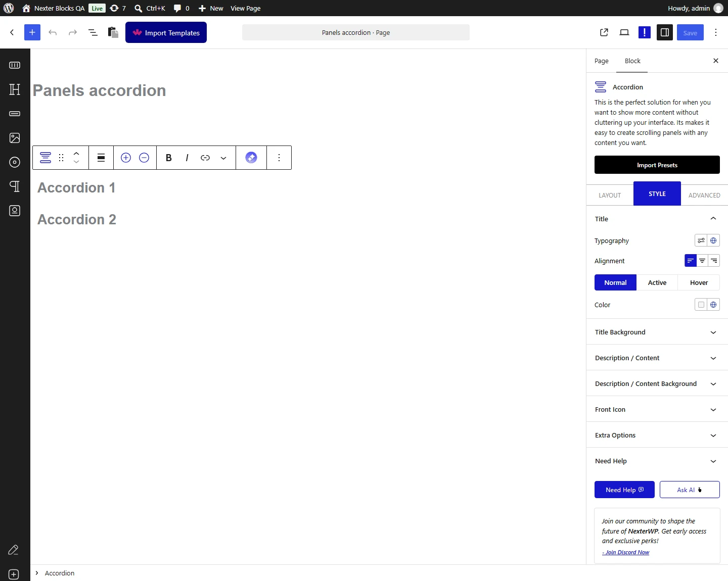728x581 pixels.
Task: Open the block inserter plus button
Action: 32,32
